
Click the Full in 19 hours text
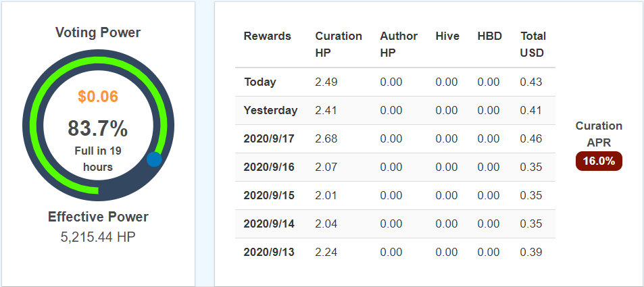pos(98,159)
